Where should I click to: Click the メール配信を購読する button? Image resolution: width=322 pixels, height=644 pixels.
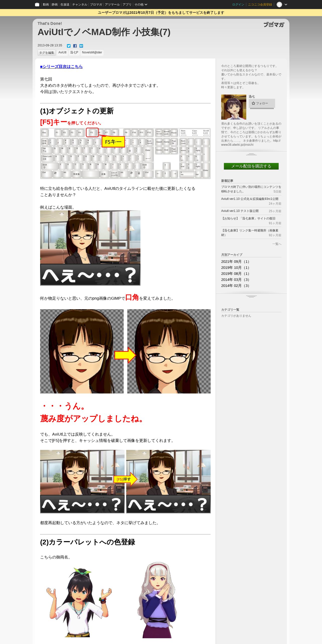(x=251, y=166)
